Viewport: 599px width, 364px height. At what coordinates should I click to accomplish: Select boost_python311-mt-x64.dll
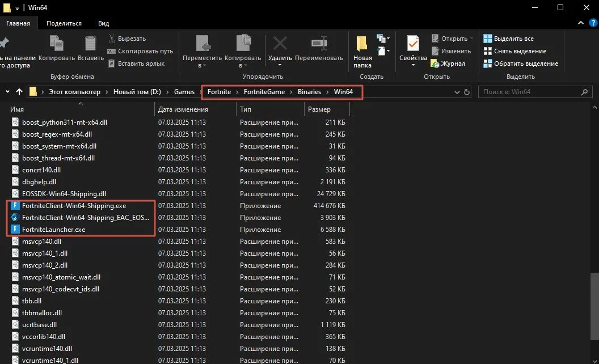click(x=65, y=122)
